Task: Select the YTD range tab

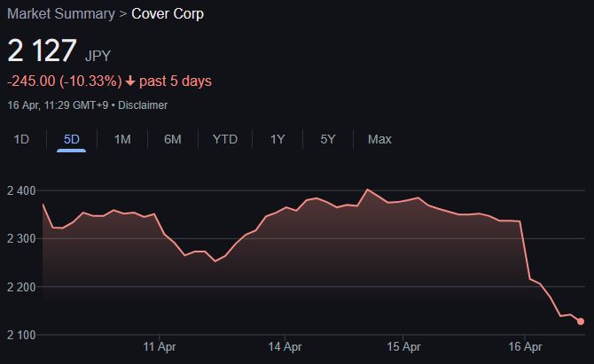Action: pyautogui.click(x=225, y=139)
